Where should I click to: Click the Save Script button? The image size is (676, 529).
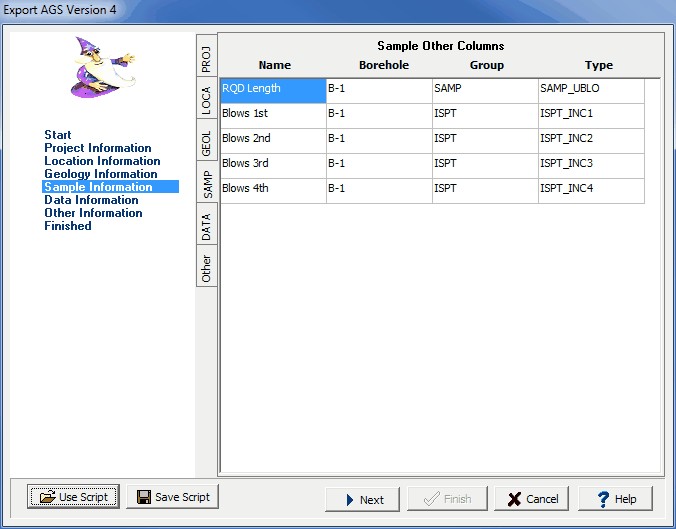(172, 497)
